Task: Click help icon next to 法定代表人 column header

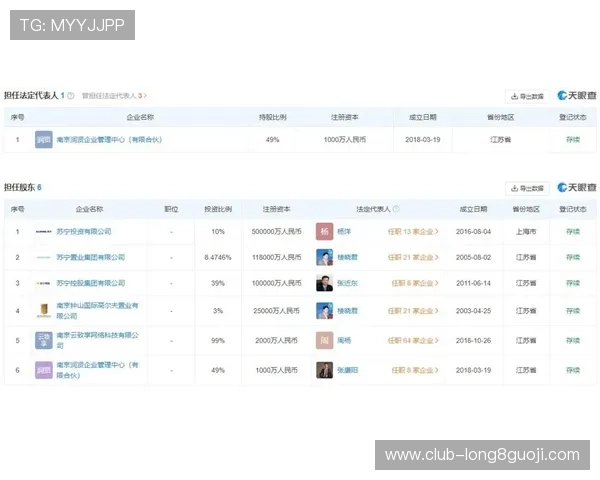Action: point(396,209)
